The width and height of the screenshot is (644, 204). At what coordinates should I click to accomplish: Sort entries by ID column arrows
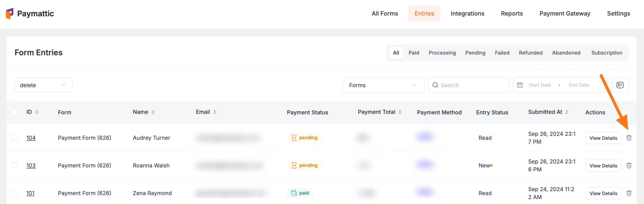pyautogui.click(x=37, y=112)
